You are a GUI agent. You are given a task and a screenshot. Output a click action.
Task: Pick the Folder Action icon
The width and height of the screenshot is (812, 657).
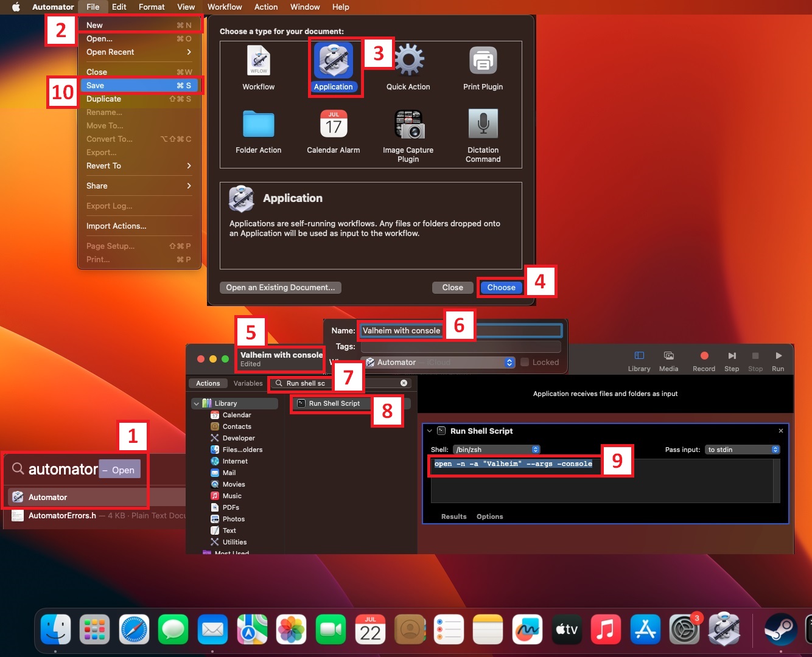click(x=259, y=124)
